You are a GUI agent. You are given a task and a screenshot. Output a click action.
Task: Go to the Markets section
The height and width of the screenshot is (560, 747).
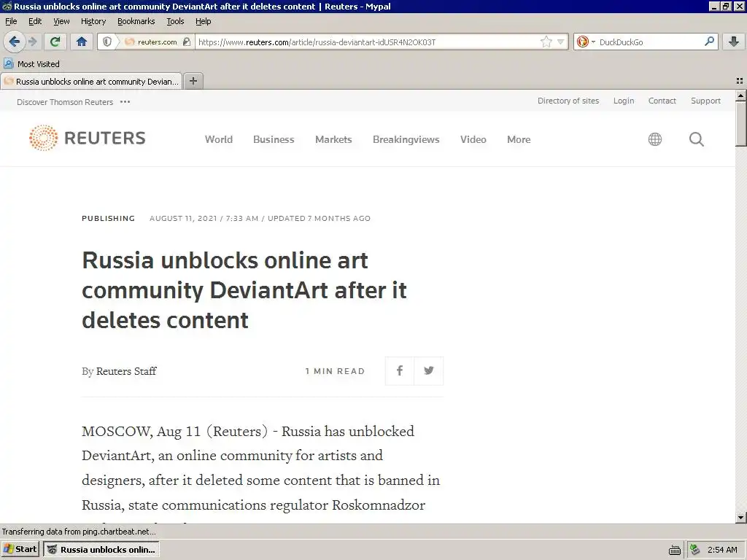(333, 139)
